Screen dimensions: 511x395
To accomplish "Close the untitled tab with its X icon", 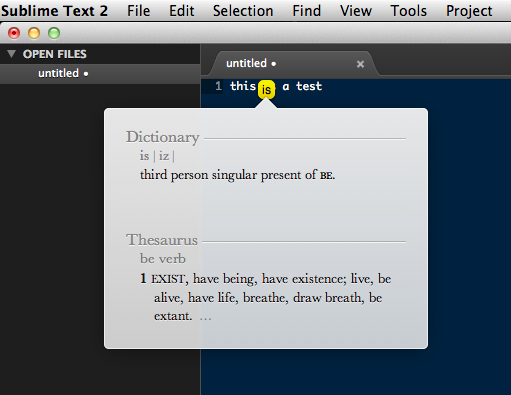I will point(360,64).
